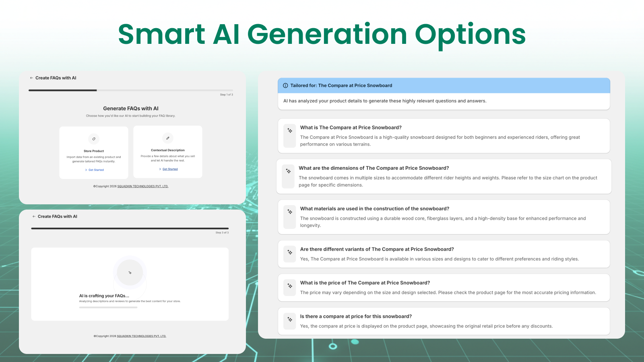Open the Create FAQs with AI header on step 1

tap(55, 78)
